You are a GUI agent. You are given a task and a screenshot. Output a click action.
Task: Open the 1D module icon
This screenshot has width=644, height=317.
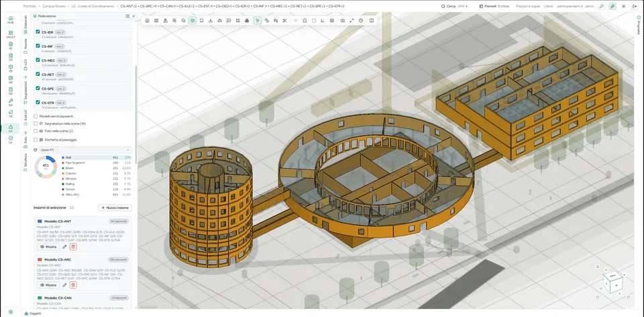point(10,46)
